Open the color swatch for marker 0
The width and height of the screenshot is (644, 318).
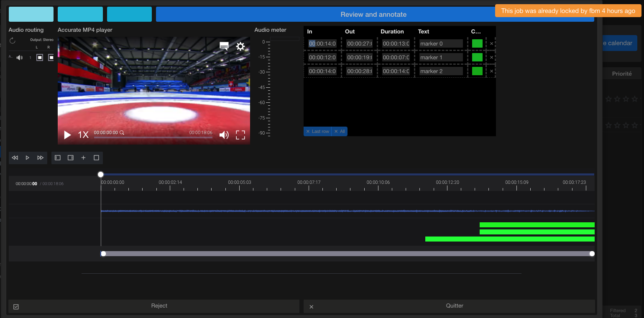(x=477, y=43)
